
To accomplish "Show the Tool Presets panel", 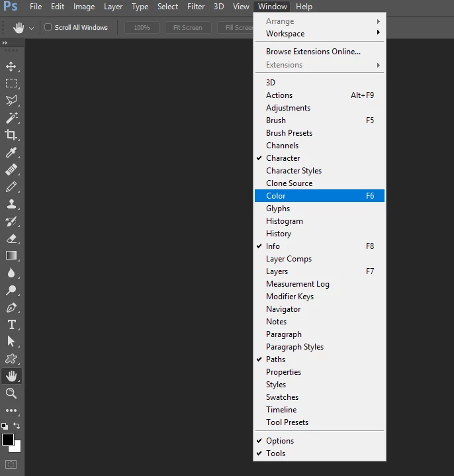I will coord(320,422).
